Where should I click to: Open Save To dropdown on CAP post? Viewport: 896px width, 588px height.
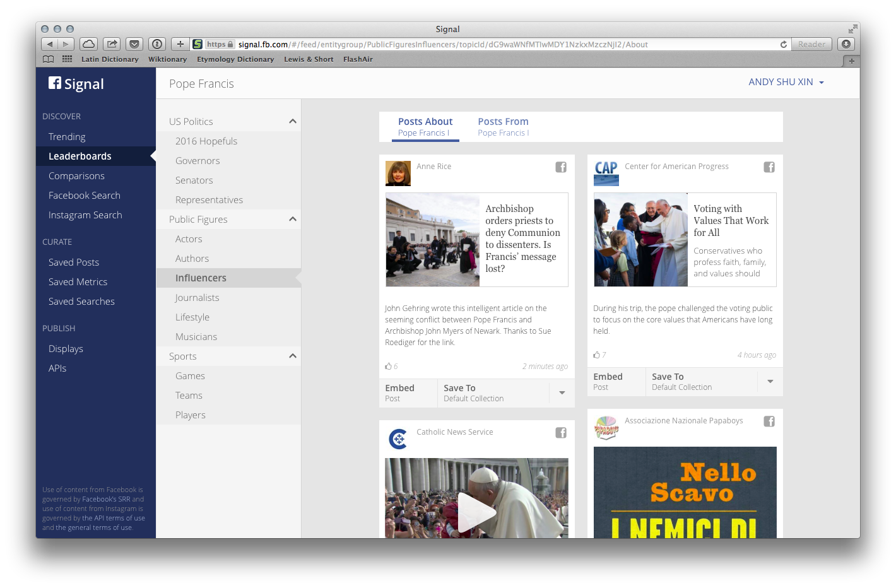click(770, 382)
